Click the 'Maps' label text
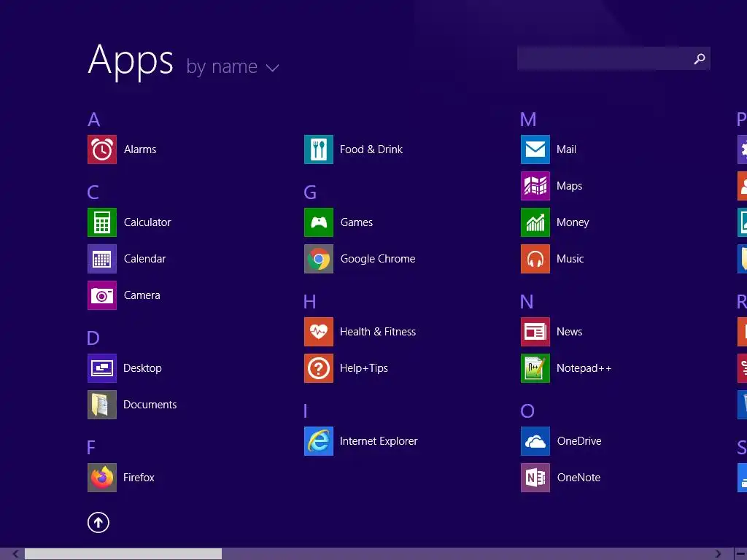Viewport: 747px width, 560px height. pyautogui.click(x=569, y=186)
